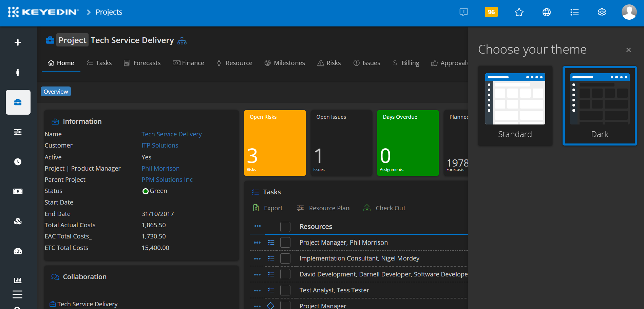
Task: Click the favorites star icon
Action: 519,12
